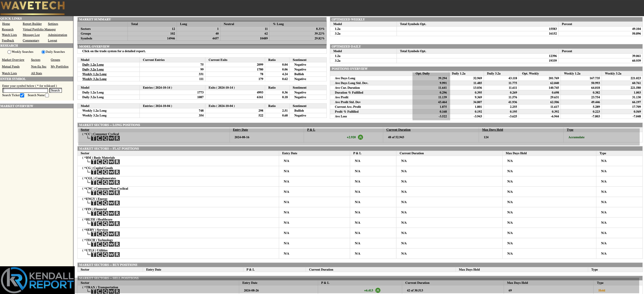The height and width of the screenshot is (294, 644).
Task: Sort long positions by Entry Date header
Action: [x=240, y=130]
